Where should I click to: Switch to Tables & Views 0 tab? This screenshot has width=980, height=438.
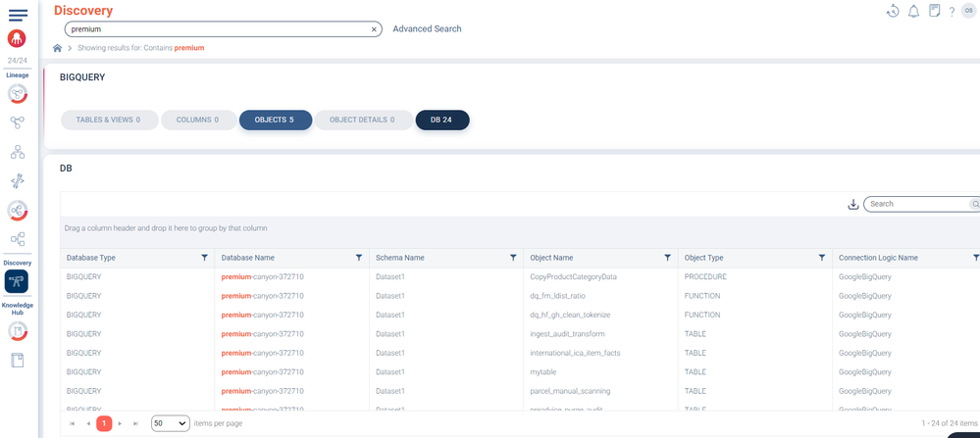[x=109, y=120]
